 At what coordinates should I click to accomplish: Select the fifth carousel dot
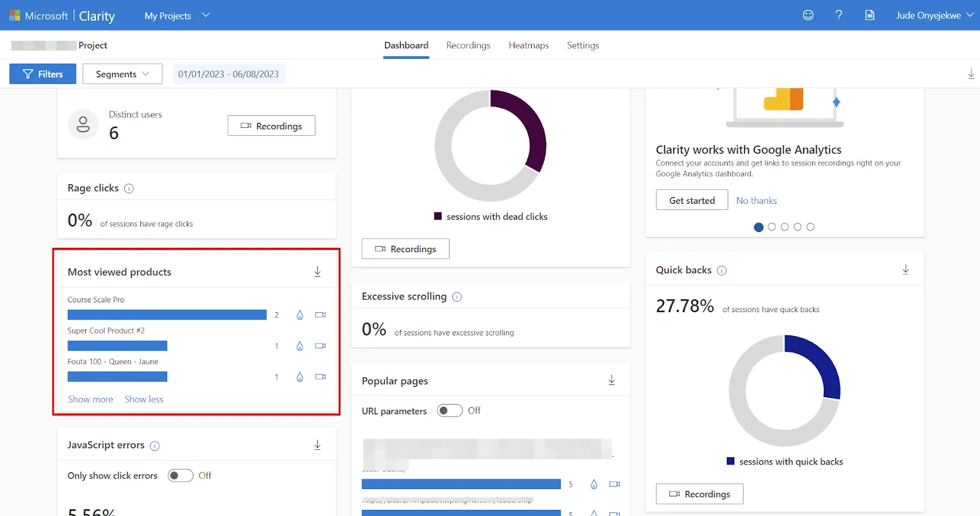[x=810, y=227]
